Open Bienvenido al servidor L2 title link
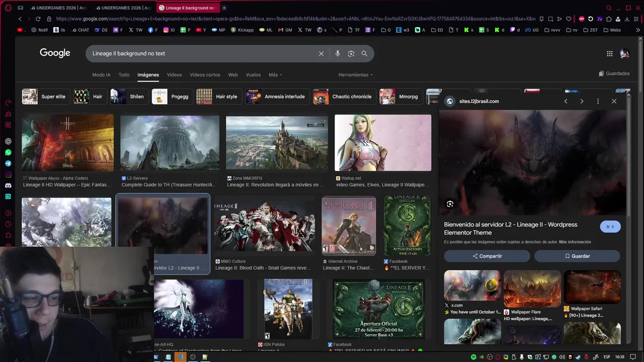The width and height of the screenshot is (644, 362). (x=510, y=228)
